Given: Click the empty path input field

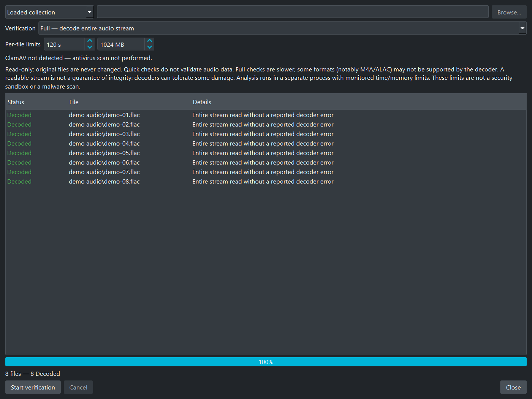Looking at the screenshot, I should pyautogui.click(x=293, y=12).
